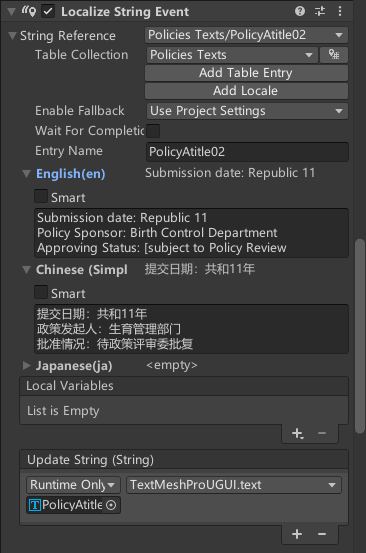This screenshot has width=366, height=553.
Task: Open localization tables window icon button
Action: tap(334, 55)
